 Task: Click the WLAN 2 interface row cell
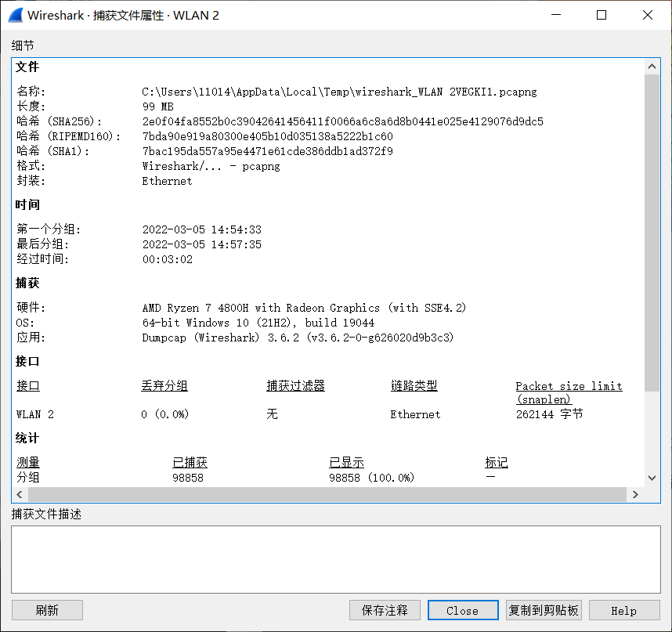35,414
